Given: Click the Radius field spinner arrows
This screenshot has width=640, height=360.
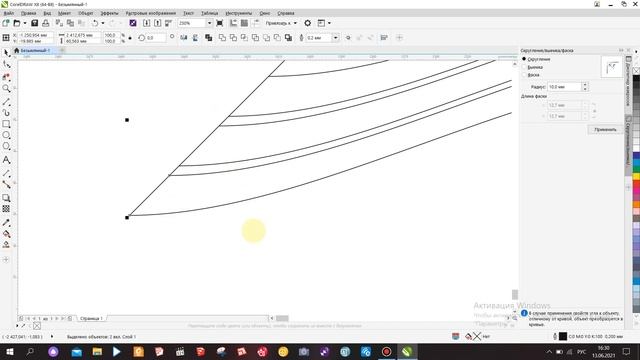Looking at the screenshot, I should (585, 87).
